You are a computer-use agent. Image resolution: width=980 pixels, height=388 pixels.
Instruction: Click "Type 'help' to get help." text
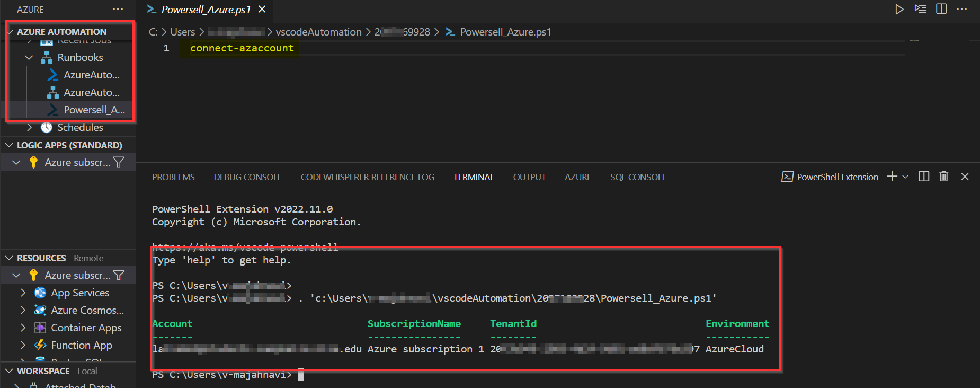222,260
